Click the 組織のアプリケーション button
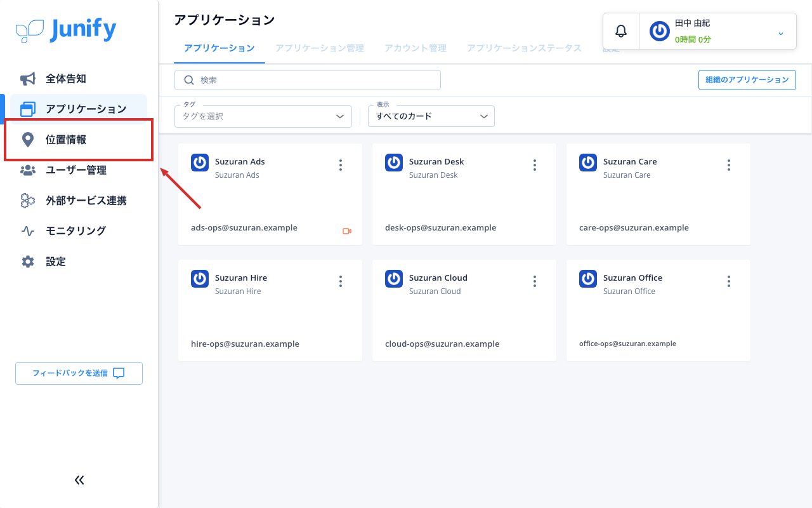This screenshot has height=508, width=812. tap(747, 80)
